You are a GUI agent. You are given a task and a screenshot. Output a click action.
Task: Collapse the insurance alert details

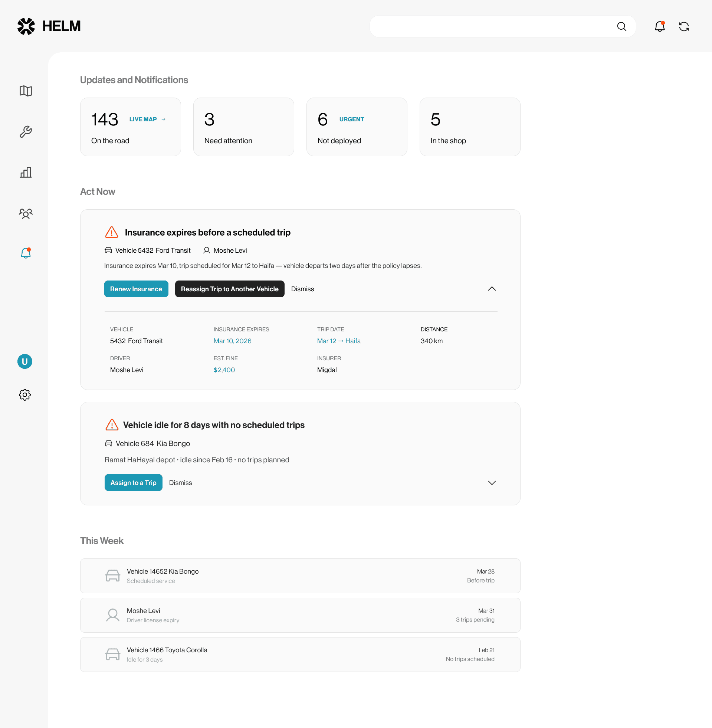click(492, 289)
